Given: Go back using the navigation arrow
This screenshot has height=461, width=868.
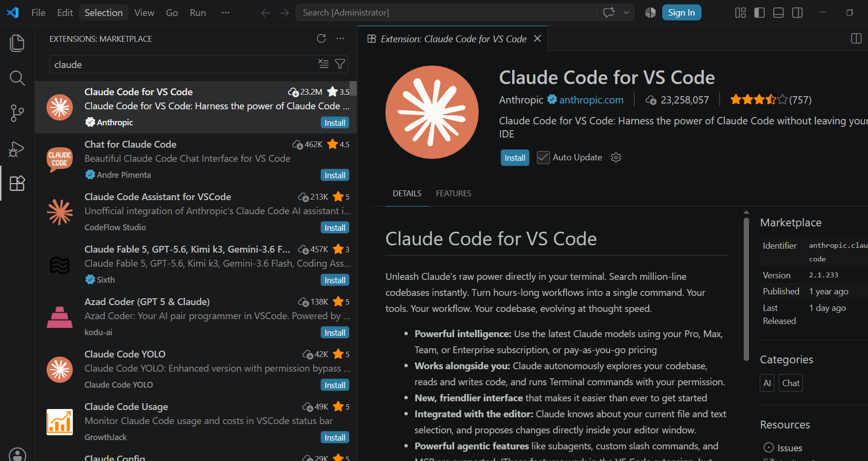Looking at the screenshot, I should [x=266, y=13].
